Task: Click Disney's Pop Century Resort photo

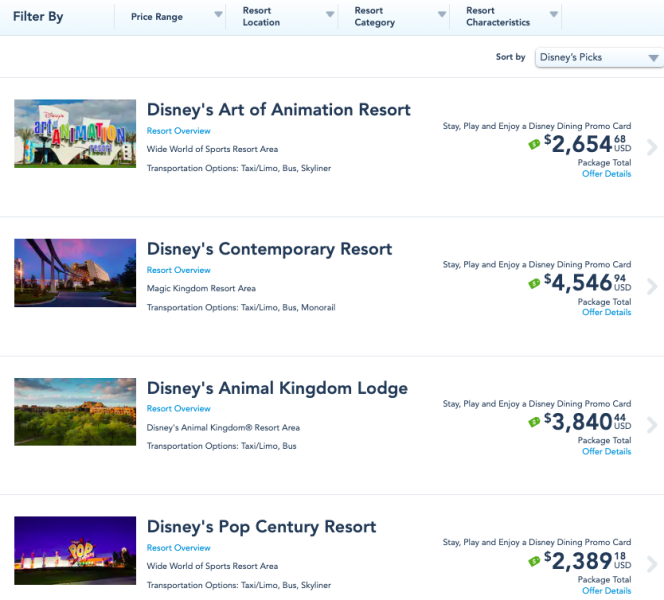Action: 75,550
